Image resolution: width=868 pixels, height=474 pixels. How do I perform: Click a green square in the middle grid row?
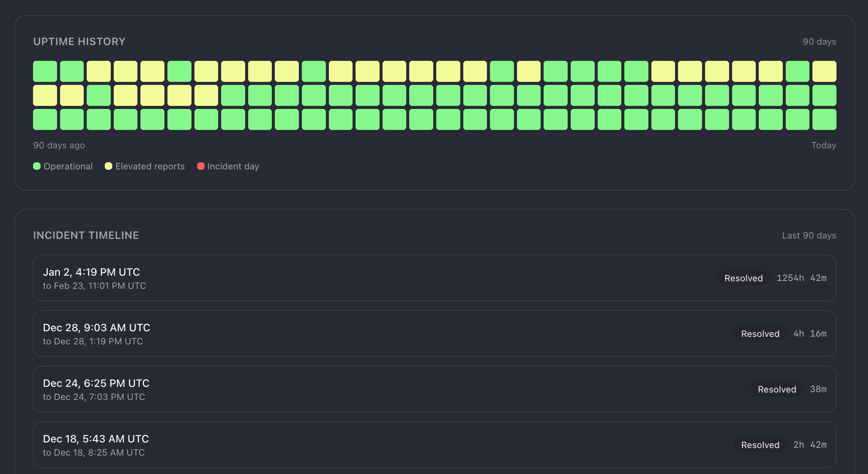point(420,95)
